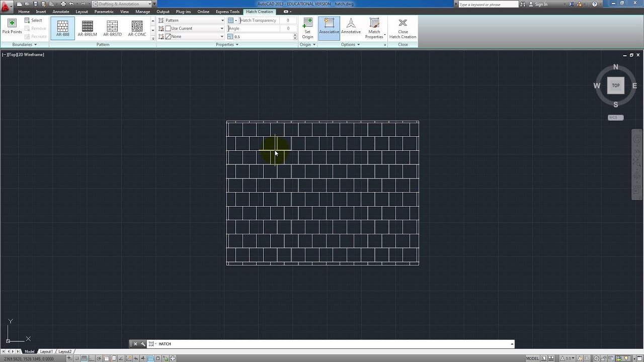Click the Plot printer icon in Quick Access

63,4
